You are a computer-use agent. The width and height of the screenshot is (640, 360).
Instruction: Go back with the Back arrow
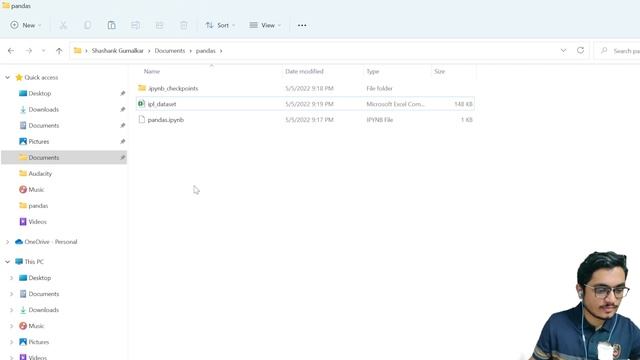click(11, 51)
